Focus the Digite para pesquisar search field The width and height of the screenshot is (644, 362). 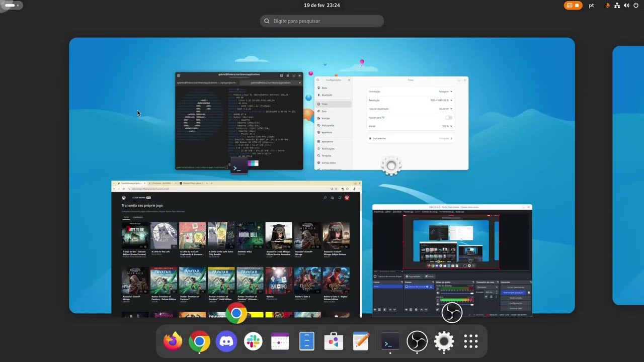(x=322, y=21)
